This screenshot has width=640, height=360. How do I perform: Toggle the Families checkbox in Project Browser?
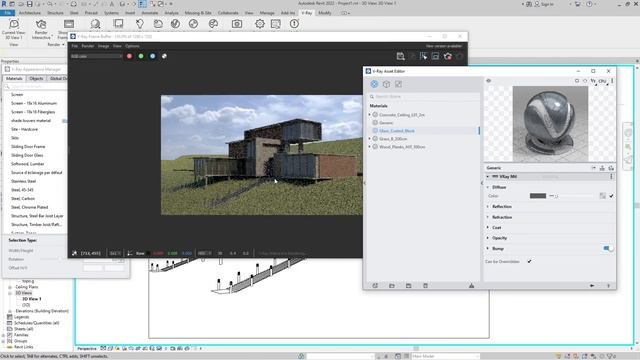click(x=10, y=335)
